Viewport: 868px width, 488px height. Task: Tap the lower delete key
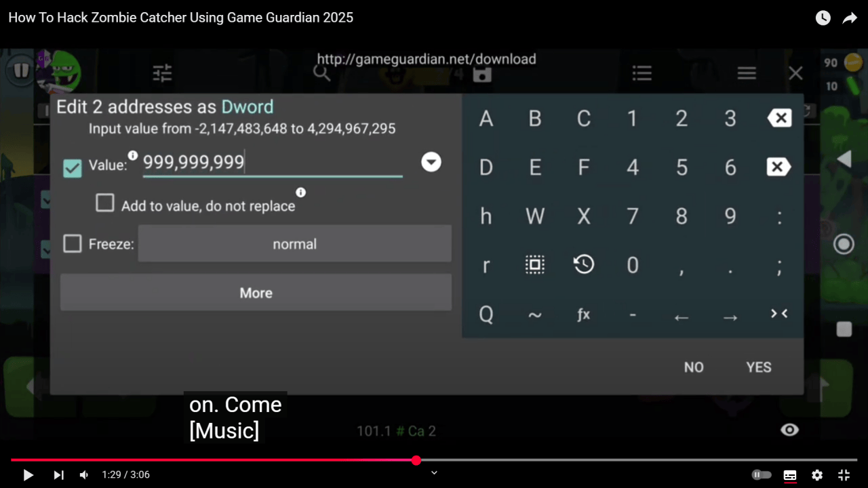[x=779, y=167]
